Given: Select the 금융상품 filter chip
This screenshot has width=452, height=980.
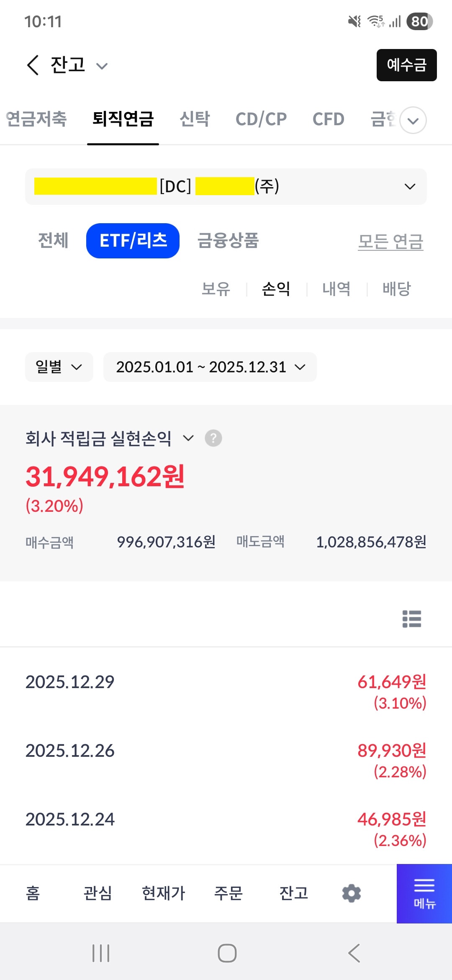Looking at the screenshot, I should [228, 241].
